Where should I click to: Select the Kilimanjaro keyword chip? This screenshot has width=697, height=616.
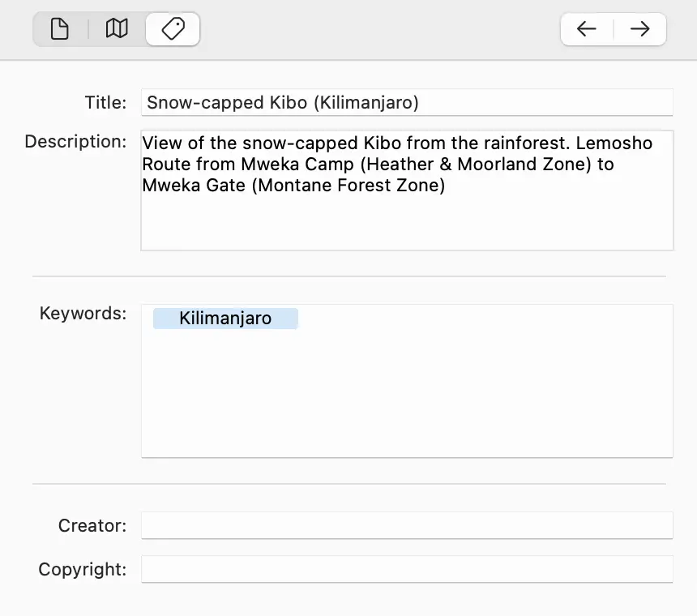(x=224, y=318)
